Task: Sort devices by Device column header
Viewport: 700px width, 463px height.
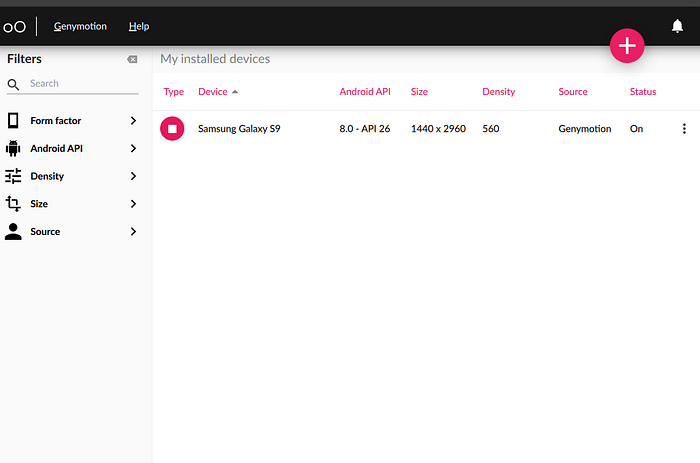Action: point(213,92)
